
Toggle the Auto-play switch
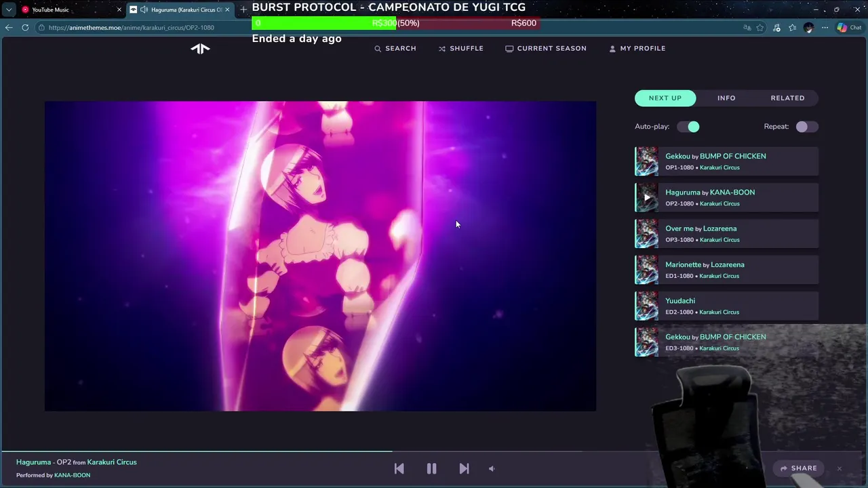coord(688,127)
